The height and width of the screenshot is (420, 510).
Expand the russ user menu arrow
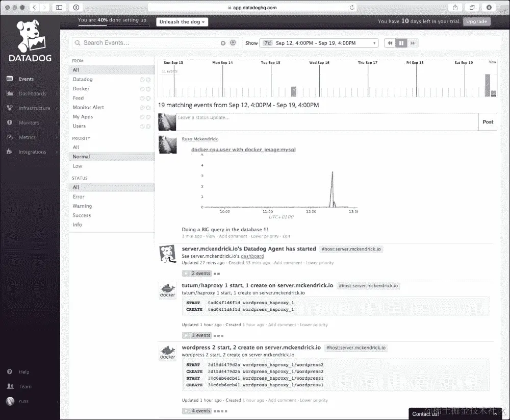pyautogui.click(x=57, y=402)
